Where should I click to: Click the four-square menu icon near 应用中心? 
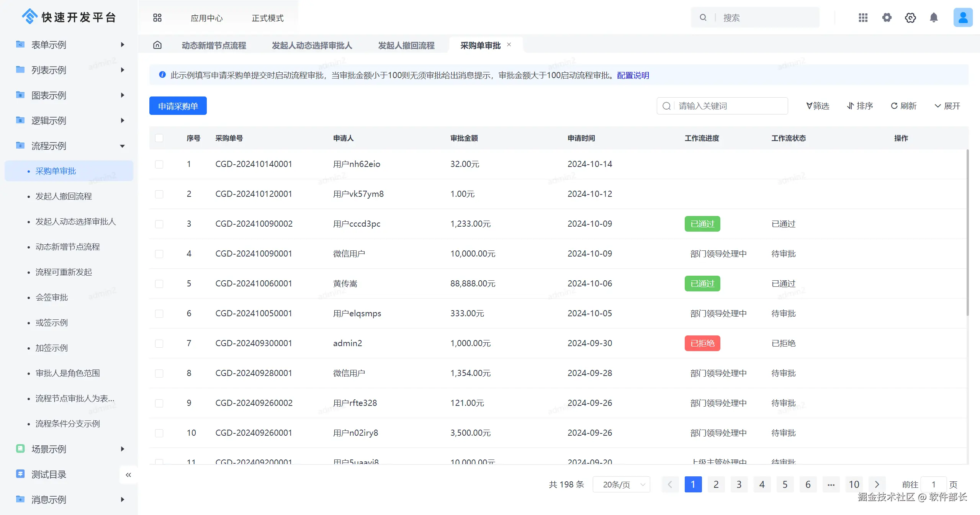[157, 18]
